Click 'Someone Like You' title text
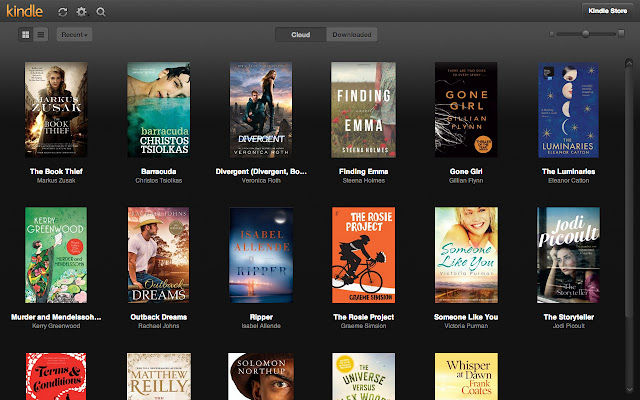 click(x=466, y=317)
